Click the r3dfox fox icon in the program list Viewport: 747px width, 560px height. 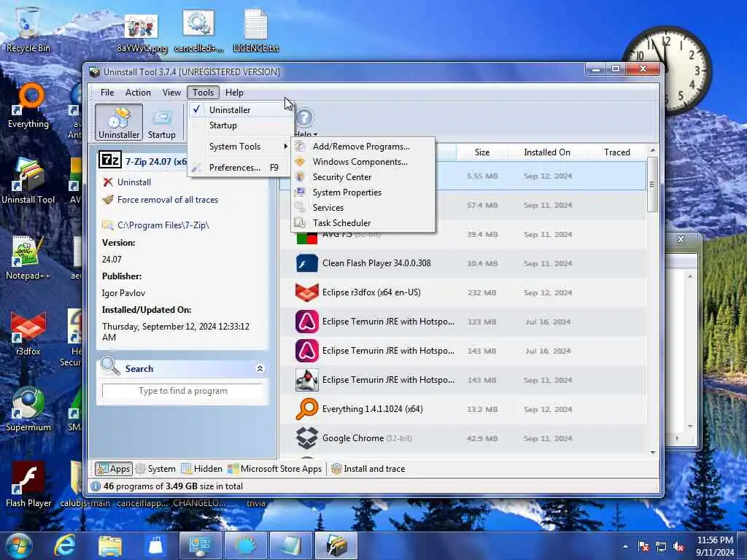coord(306,292)
